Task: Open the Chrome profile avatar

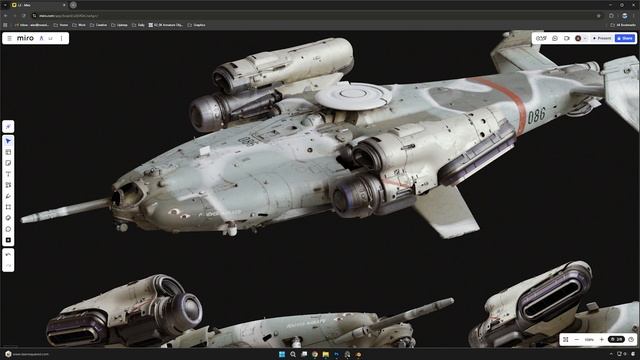Action: (x=624, y=16)
